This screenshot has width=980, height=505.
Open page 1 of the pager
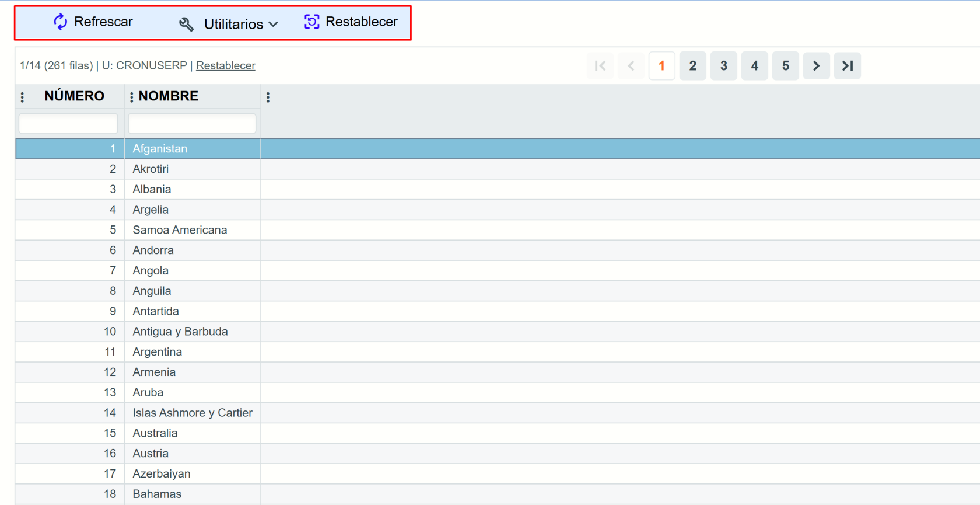tap(662, 66)
